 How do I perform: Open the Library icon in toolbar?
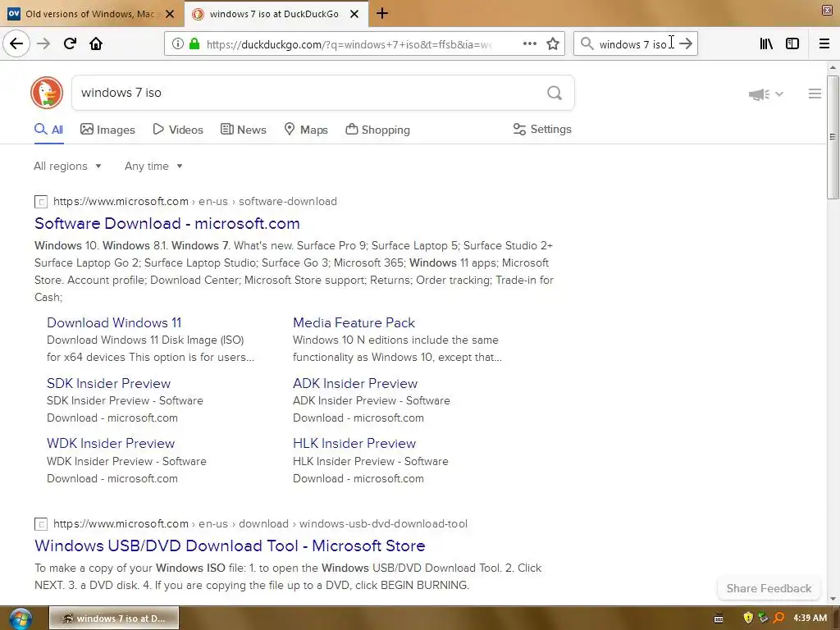point(766,43)
